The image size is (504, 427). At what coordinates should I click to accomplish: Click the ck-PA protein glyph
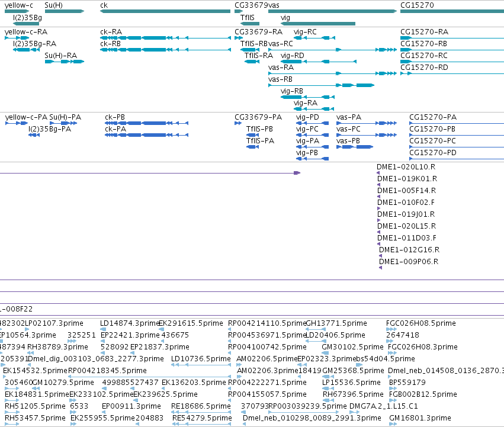[x=146, y=135]
